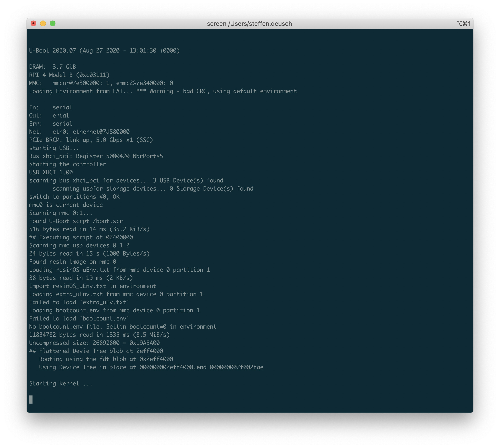Click the 'Starting kernel ...' line

(61, 384)
